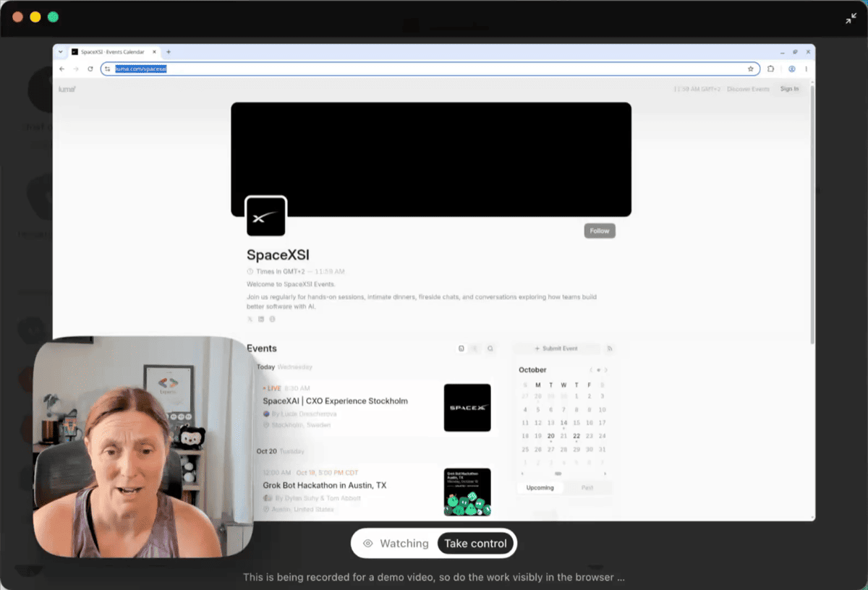Open the website globe icon

[x=272, y=319]
